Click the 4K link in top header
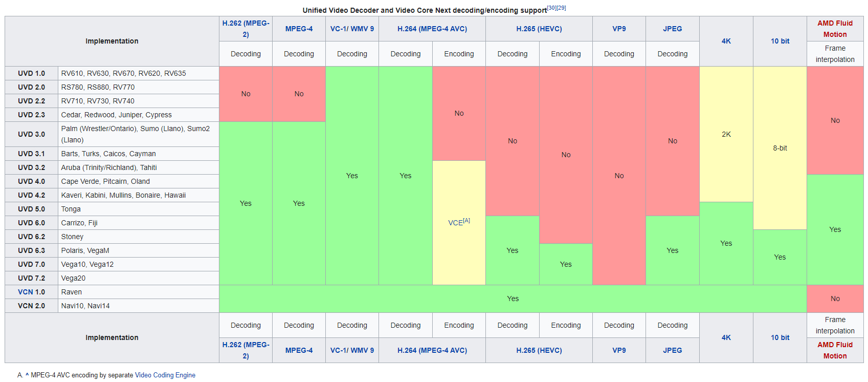The image size is (868, 382). [x=726, y=41]
